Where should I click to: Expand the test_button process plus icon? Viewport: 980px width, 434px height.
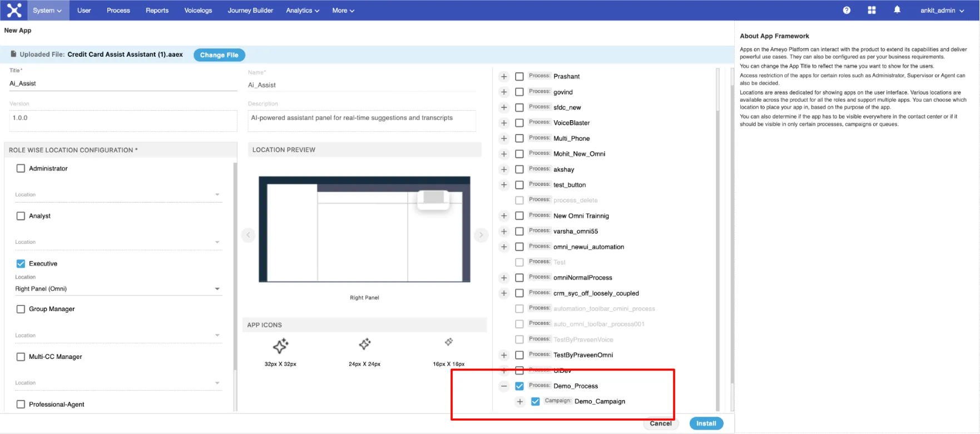click(x=504, y=185)
